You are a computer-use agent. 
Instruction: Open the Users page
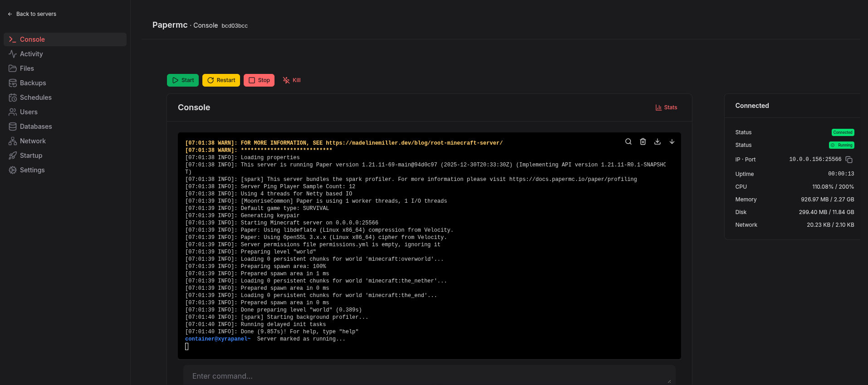(29, 112)
